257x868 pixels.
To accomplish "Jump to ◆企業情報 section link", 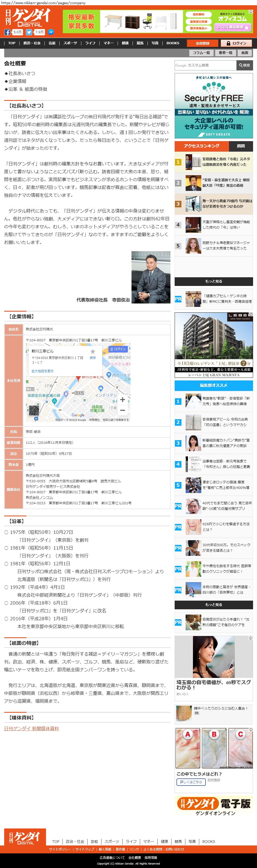I will [15, 81].
